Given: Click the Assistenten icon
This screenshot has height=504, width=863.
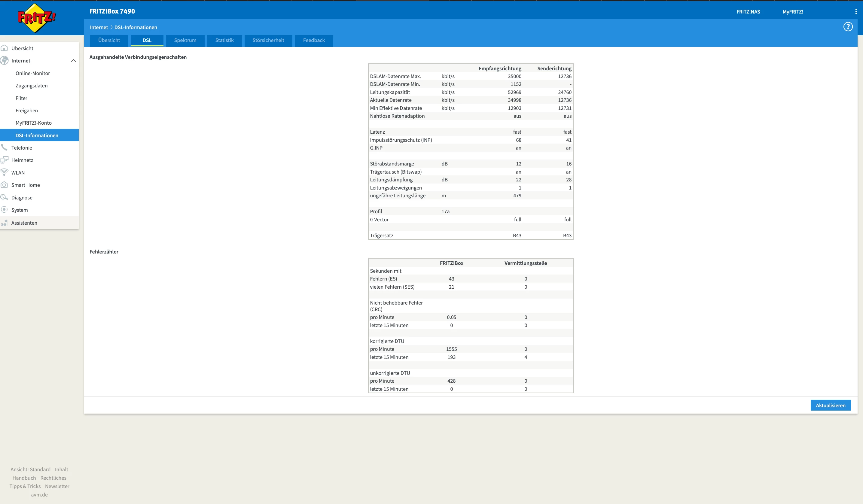Looking at the screenshot, I should pos(5,223).
